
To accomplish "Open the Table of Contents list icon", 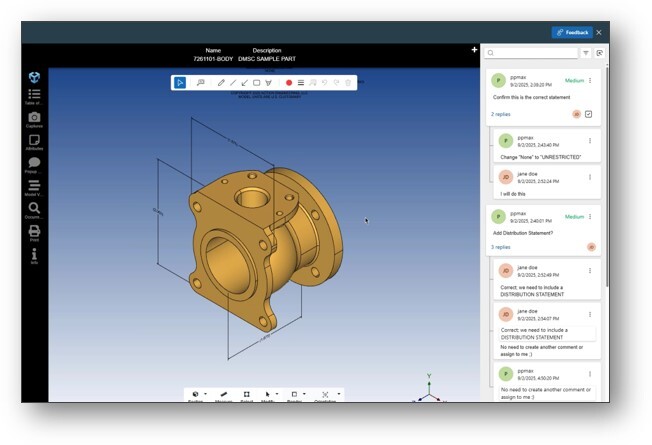I will pyautogui.click(x=34, y=95).
